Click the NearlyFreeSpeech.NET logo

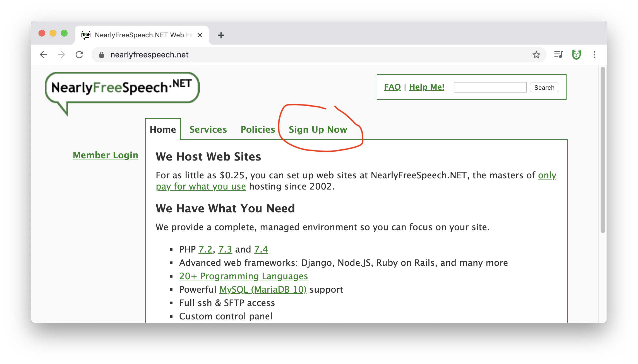pos(122,88)
